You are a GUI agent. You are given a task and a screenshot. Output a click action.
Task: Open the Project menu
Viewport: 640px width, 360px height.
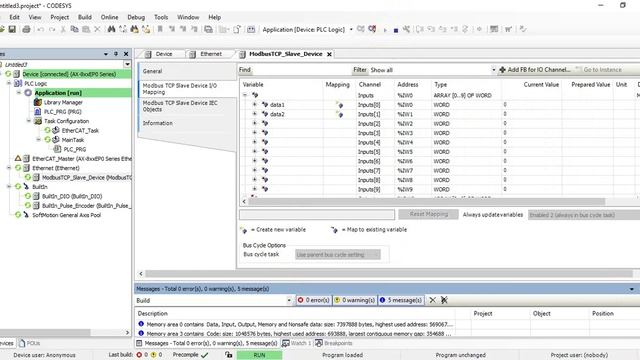[x=60, y=17]
